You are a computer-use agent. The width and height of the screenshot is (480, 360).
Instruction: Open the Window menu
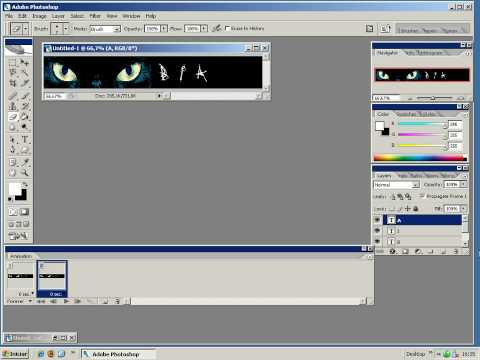click(x=131, y=16)
